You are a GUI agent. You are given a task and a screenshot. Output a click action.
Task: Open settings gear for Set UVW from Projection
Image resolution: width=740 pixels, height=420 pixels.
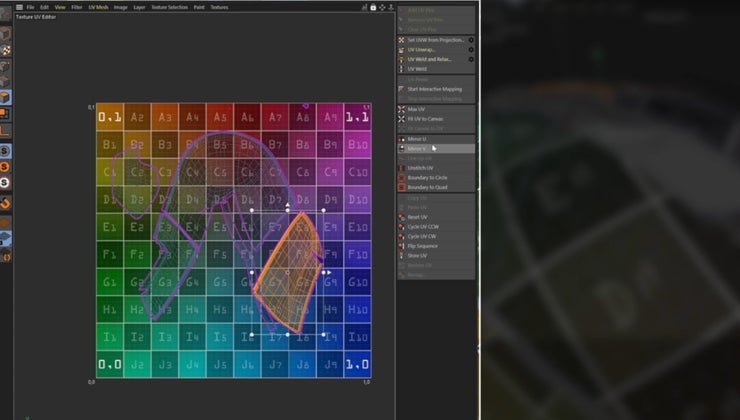pos(471,40)
